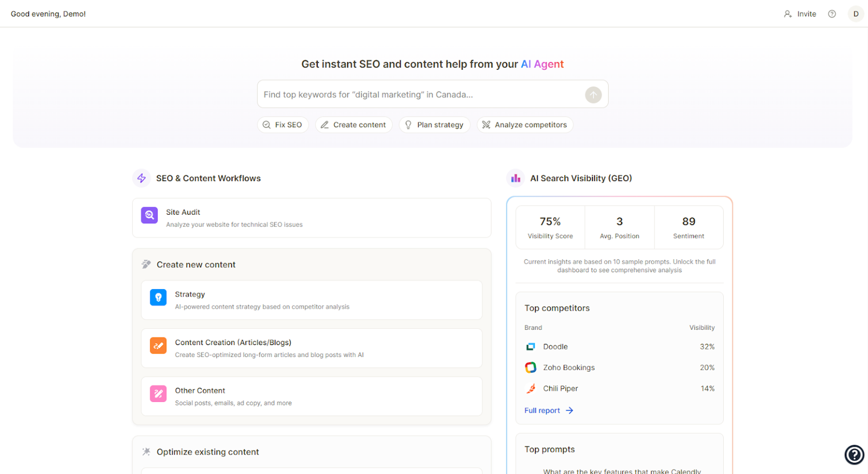Open the Full report link
Viewport: 868px width, 474px height.
coord(549,410)
